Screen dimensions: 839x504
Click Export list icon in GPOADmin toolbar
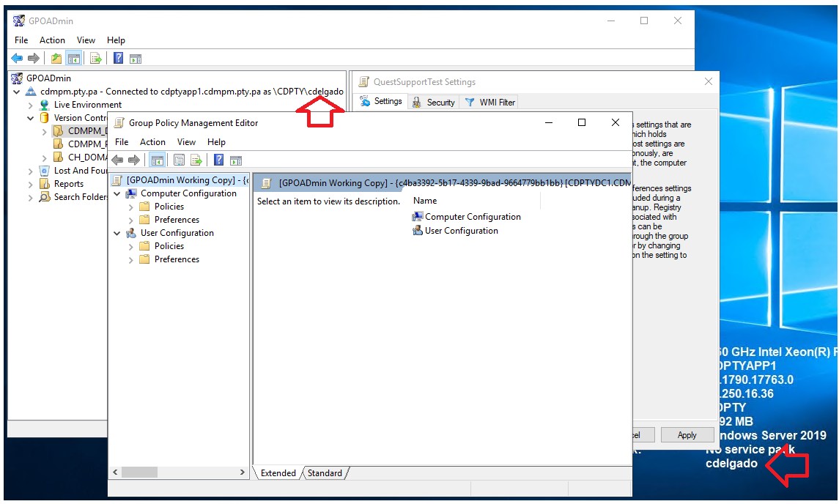[x=96, y=59]
